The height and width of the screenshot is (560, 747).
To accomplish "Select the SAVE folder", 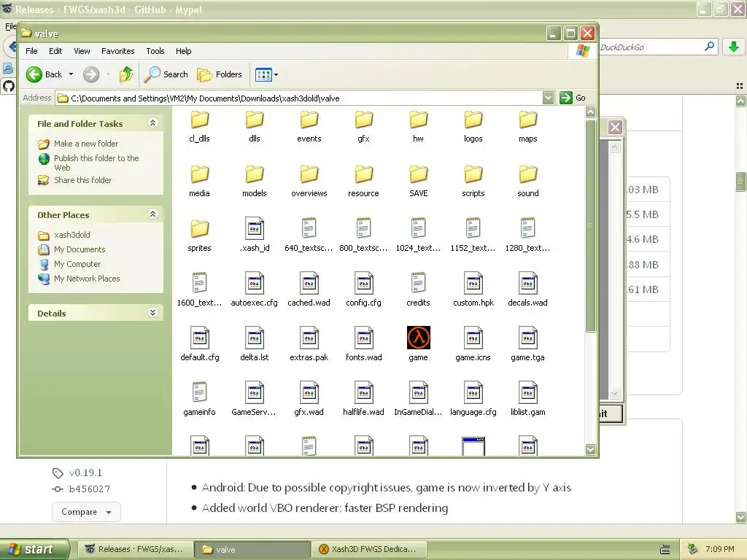I will click(418, 182).
